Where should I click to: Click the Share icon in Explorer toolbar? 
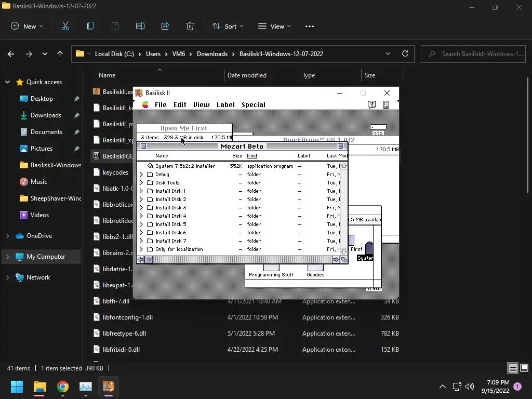165,26
